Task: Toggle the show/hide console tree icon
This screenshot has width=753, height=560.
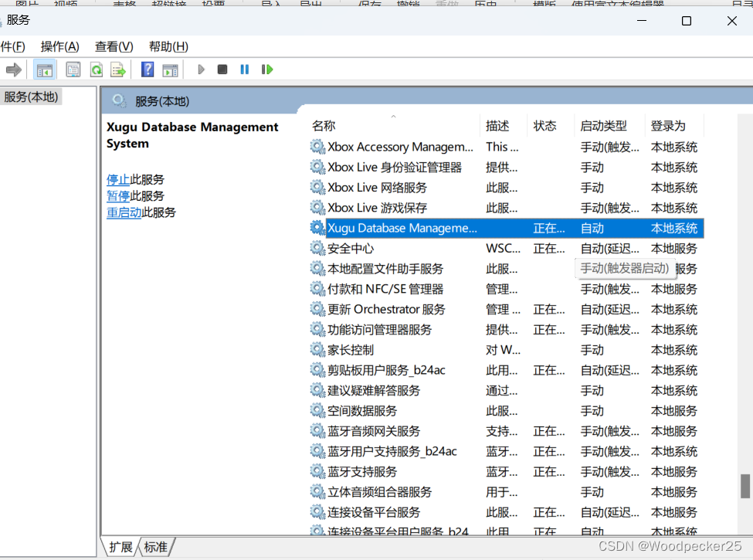Action: [x=44, y=70]
